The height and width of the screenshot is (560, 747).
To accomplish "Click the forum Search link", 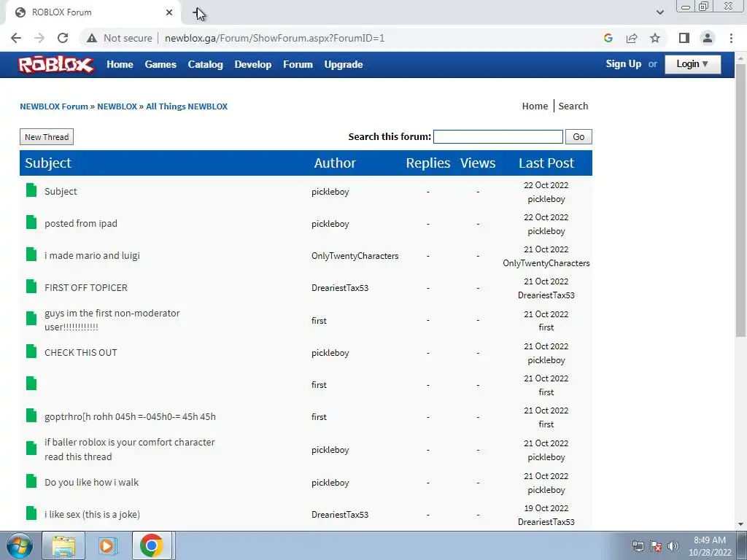I will [x=573, y=106].
